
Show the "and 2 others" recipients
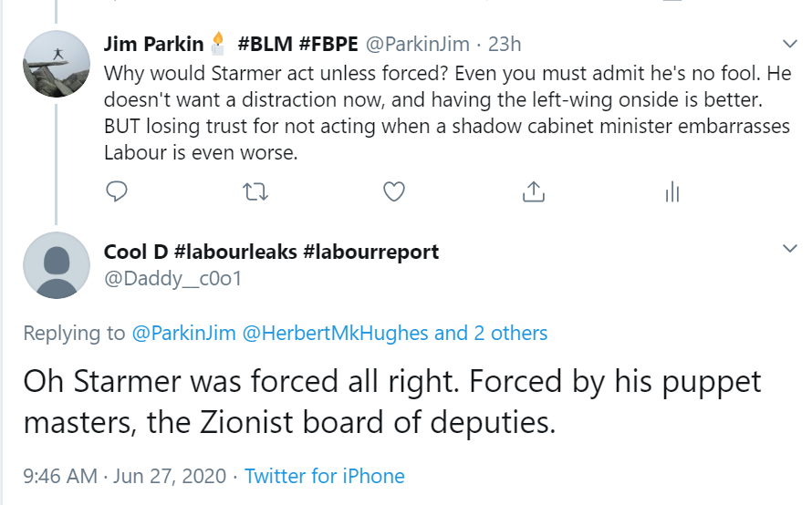[491, 333]
